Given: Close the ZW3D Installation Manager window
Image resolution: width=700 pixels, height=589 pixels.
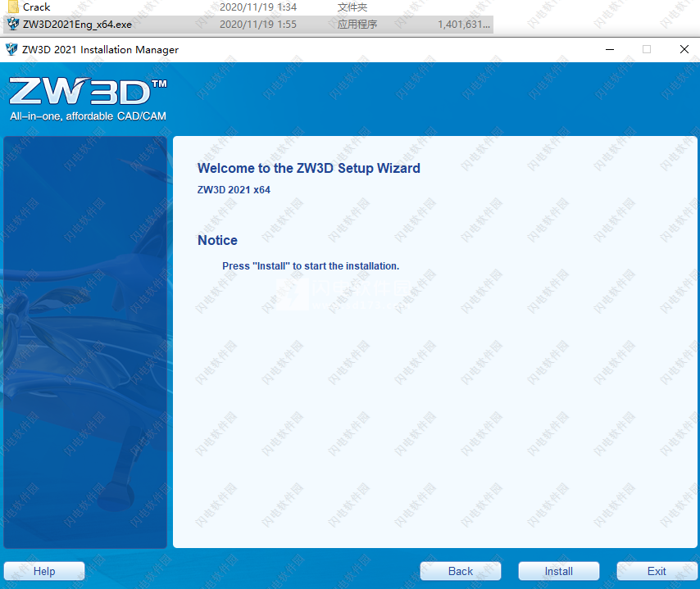Looking at the screenshot, I should pyautogui.click(x=684, y=49).
